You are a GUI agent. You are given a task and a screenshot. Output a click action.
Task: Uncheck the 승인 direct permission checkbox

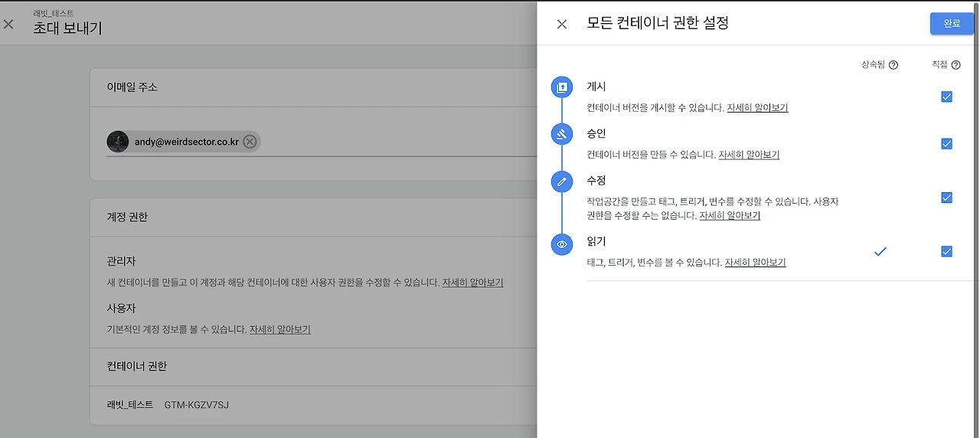click(x=946, y=144)
